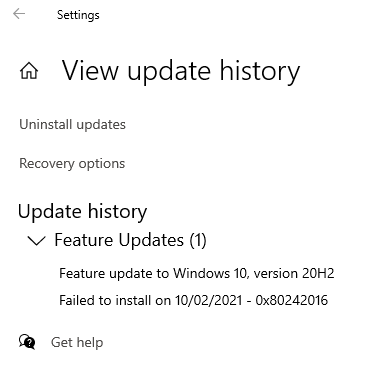Screen dimensions: 389x367
Task: Go back using the left arrow icon
Action: [x=19, y=14]
